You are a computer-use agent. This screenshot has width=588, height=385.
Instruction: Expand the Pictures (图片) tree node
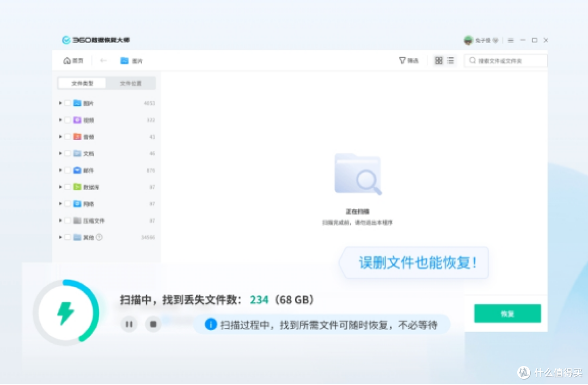pos(60,103)
